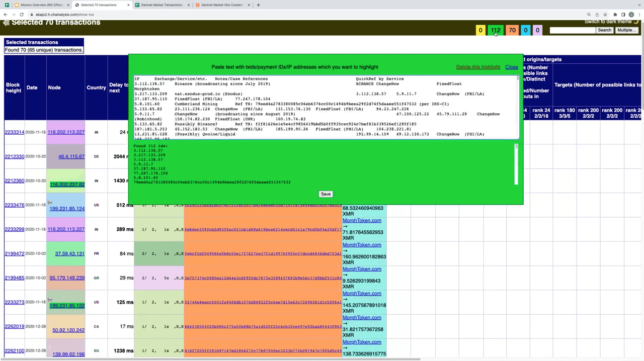Switch to Monero Overview (IRS Office) tab
The height and width of the screenshot is (361, 644).
point(42,5)
